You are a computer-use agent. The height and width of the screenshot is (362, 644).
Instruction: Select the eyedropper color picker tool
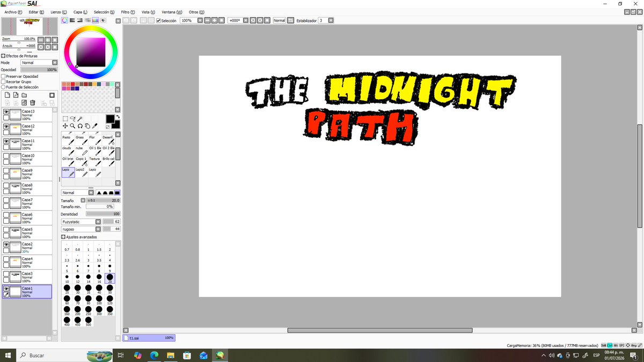coord(95,126)
